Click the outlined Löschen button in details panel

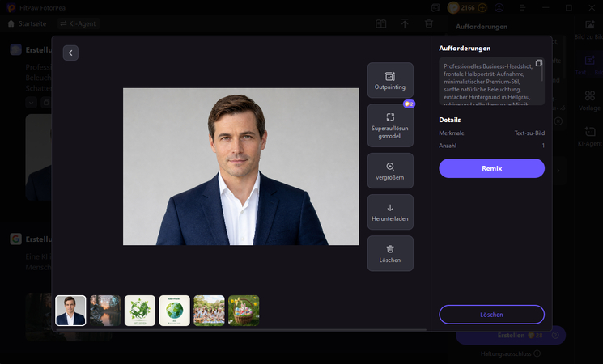pos(491,315)
